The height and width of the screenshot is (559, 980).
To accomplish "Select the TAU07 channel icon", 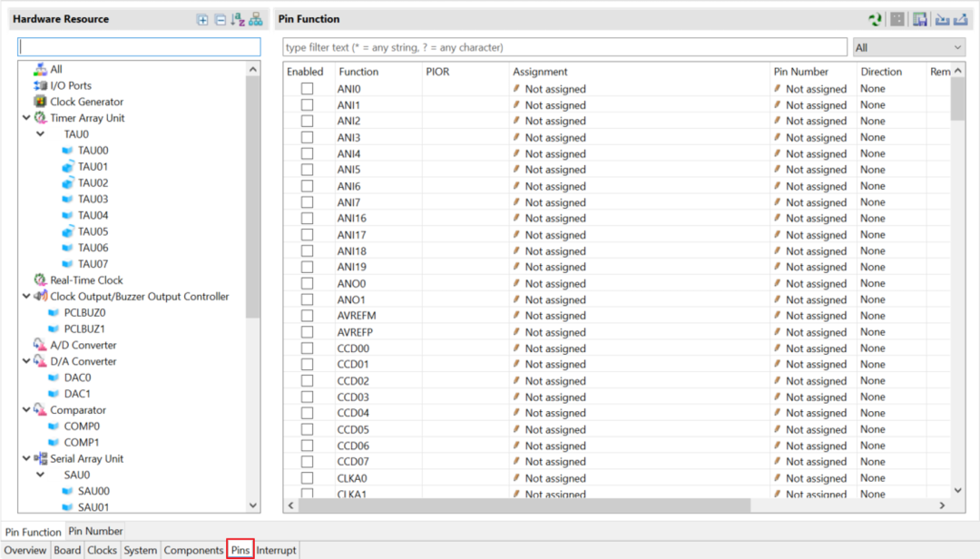I will coord(67,264).
